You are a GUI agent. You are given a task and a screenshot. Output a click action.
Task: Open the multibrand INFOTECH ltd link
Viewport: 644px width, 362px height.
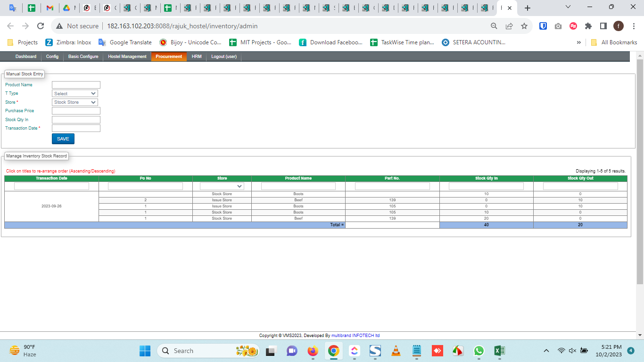tap(355, 336)
